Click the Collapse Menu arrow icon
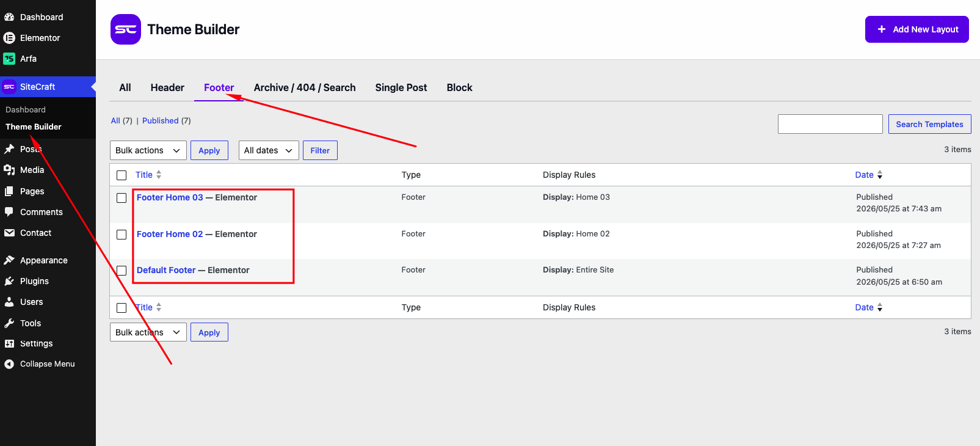The width and height of the screenshot is (980, 446). (9, 364)
